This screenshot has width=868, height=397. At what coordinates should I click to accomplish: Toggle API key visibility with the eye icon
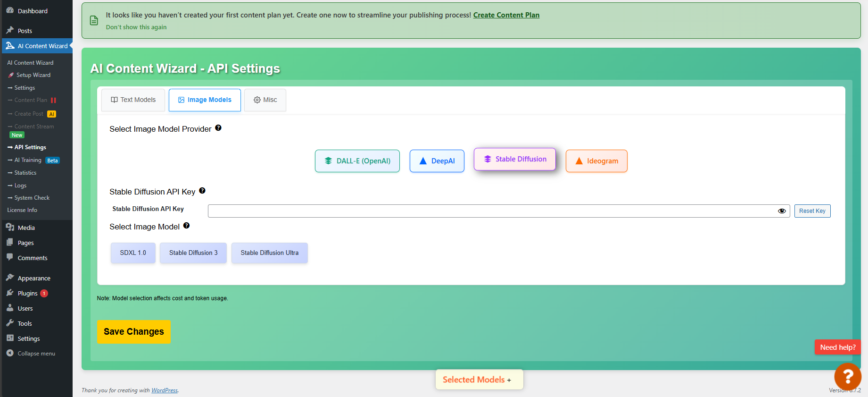[782, 211]
